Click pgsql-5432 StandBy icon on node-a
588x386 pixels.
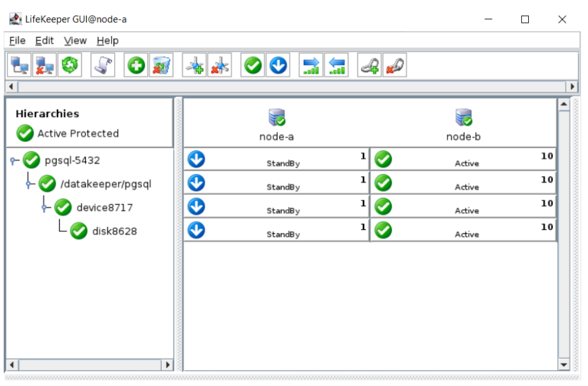click(x=196, y=159)
